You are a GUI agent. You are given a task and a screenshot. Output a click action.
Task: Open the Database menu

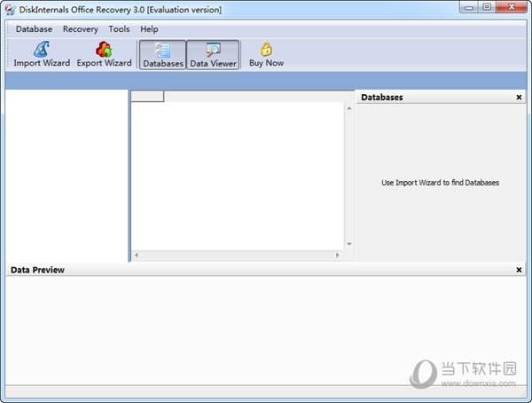[34, 29]
